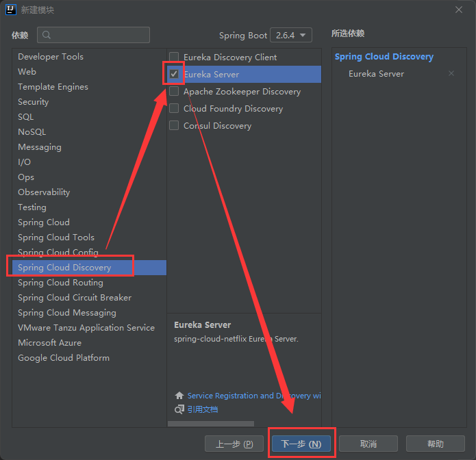
Task: Remove Eureka Server using the x icon
Action: tap(451, 73)
